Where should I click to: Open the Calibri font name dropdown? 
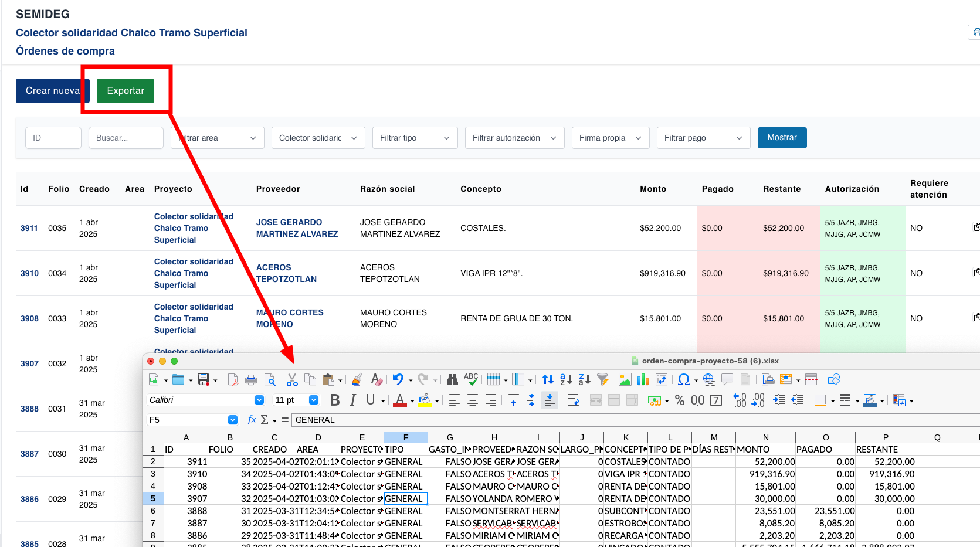pyautogui.click(x=259, y=400)
